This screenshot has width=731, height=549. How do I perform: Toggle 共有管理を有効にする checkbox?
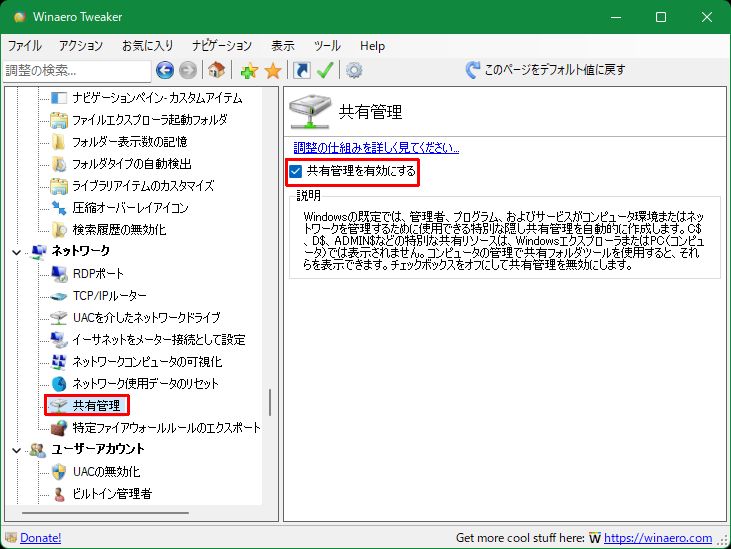(x=296, y=172)
